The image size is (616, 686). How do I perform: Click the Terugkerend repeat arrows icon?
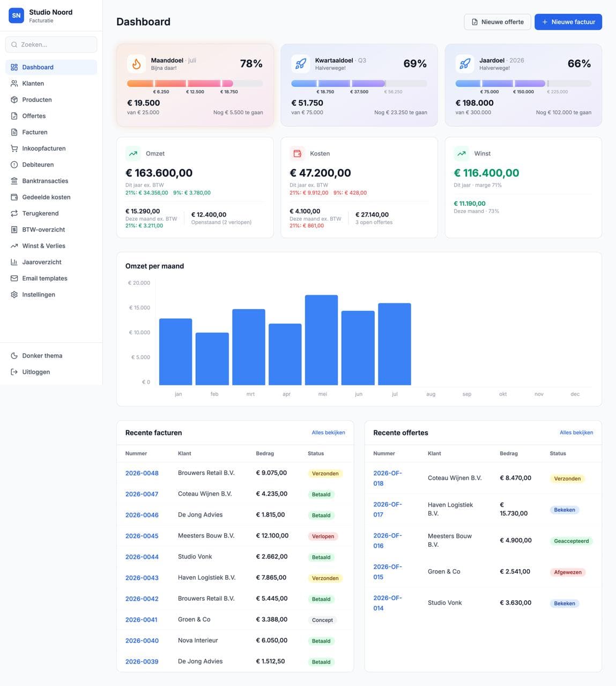[x=14, y=213]
